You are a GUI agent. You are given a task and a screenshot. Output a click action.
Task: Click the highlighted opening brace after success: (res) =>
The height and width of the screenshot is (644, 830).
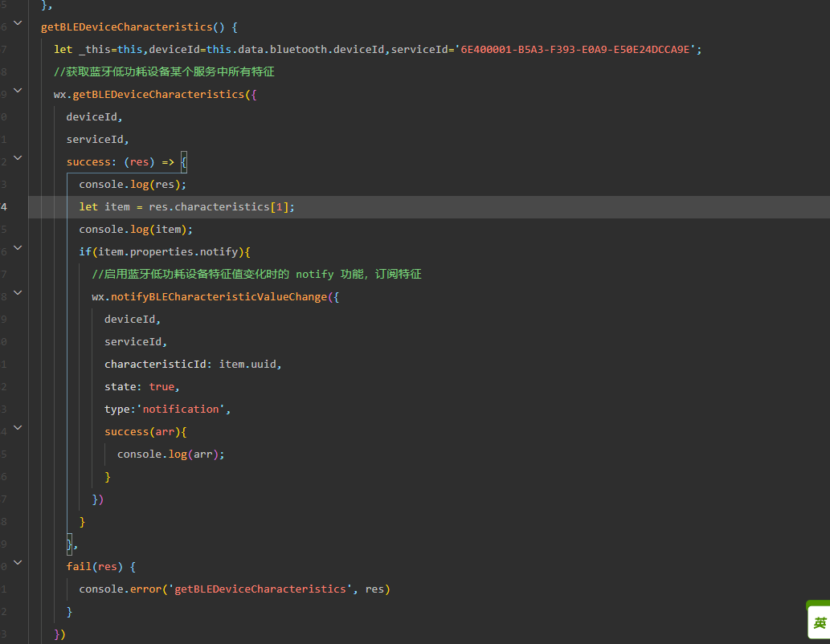pos(184,162)
